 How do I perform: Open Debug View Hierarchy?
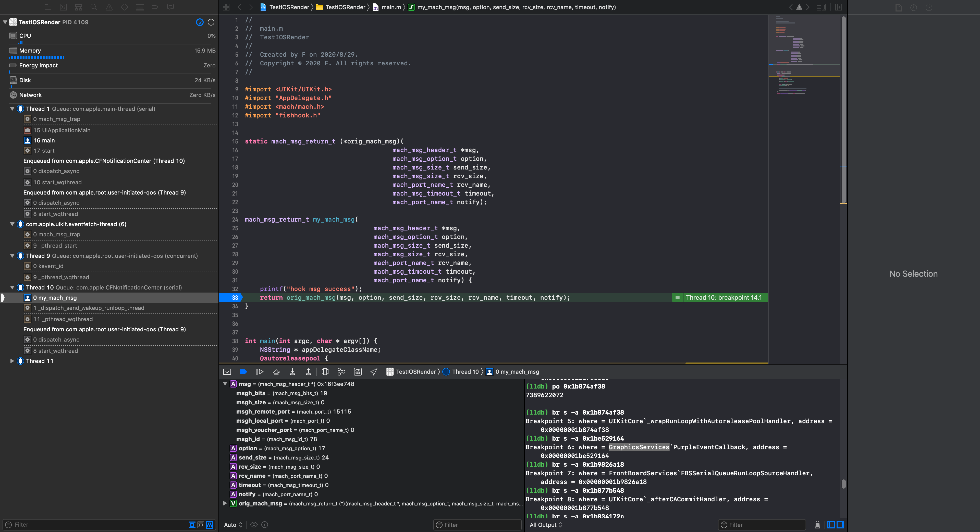325,372
